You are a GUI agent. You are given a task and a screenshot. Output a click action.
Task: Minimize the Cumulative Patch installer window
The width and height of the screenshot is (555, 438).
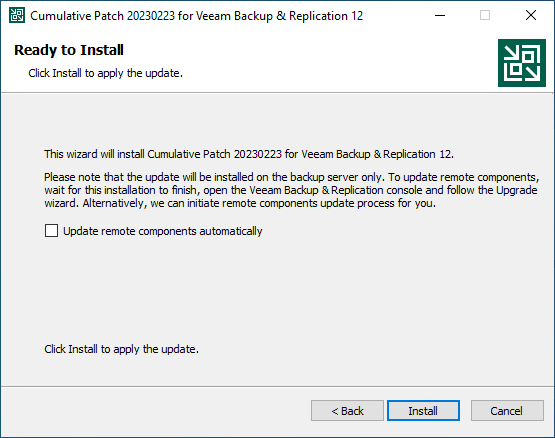click(x=440, y=16)
